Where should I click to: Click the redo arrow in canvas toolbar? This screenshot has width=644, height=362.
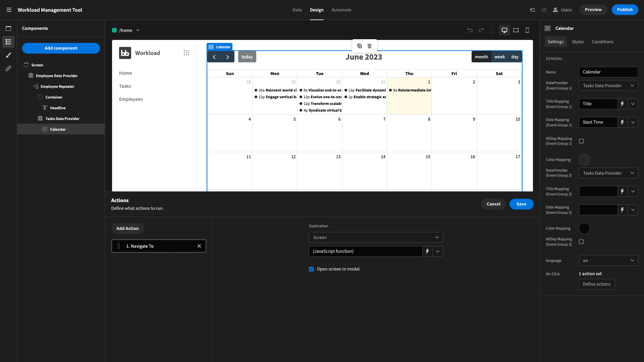[x=481, y=30]
